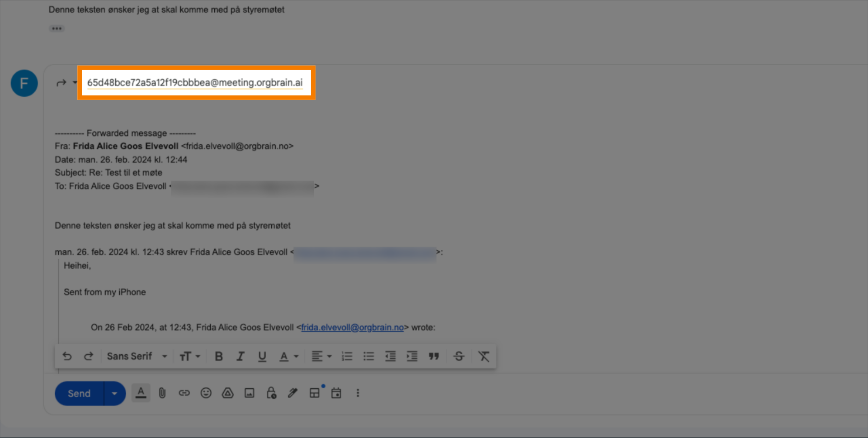This screenshot has height=438, width=868.
Task: Open the text color picker
Action: pyautogui.click(x=288, y=357)
